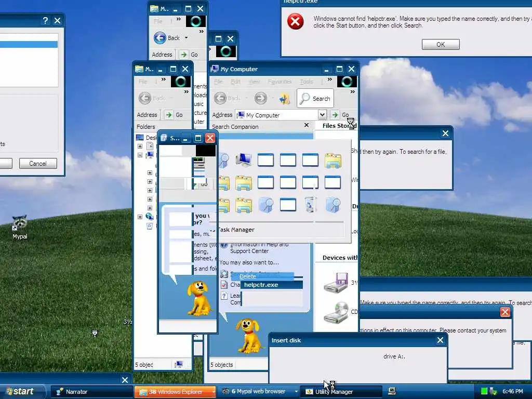
Task: Open Edit menu in My Computer window
Action: coord(235,82)
